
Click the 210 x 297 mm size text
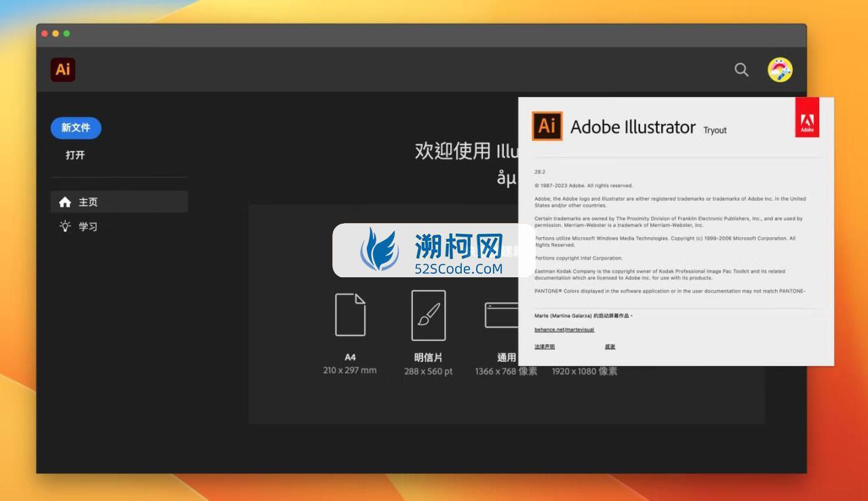point(350,371)
